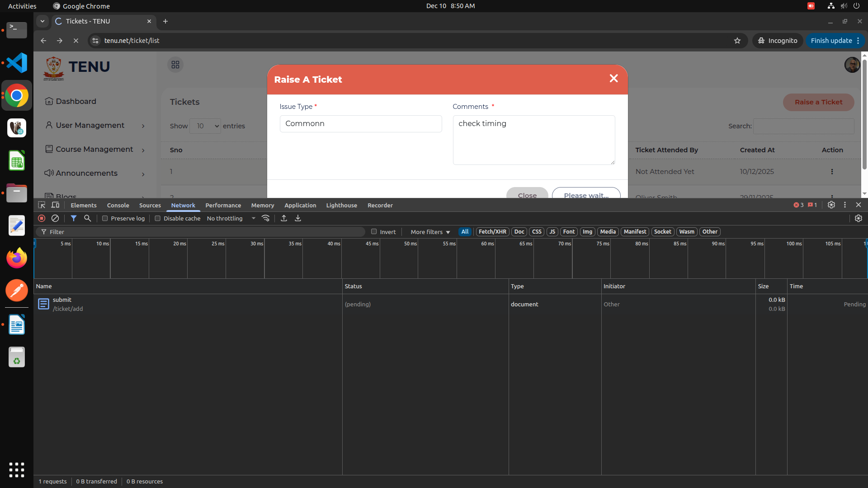Viewport: 868px width, 488px height.
Task: Click the import HAR upload icon
Action: 284,218
